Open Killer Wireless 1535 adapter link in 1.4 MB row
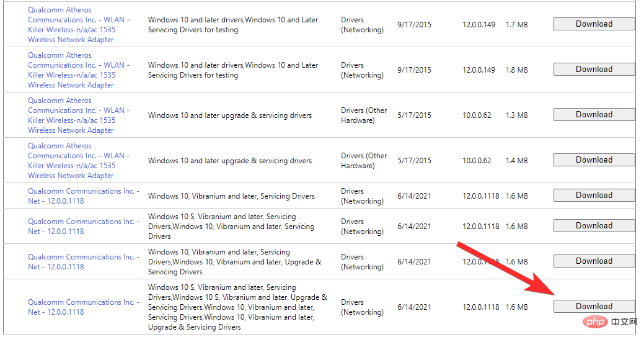The image size is (644, 342). pyautogui.click(x=79, y=160)
